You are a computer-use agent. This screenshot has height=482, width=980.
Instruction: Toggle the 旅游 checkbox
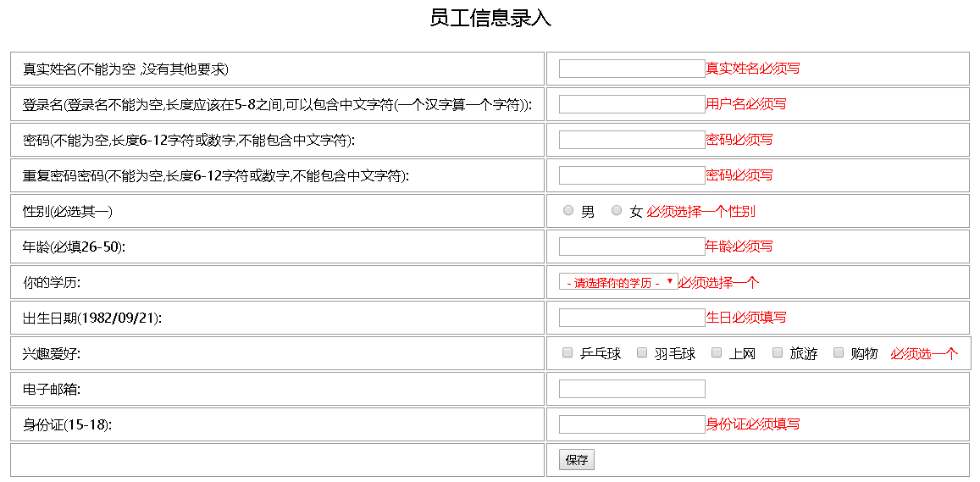(778, 353)
